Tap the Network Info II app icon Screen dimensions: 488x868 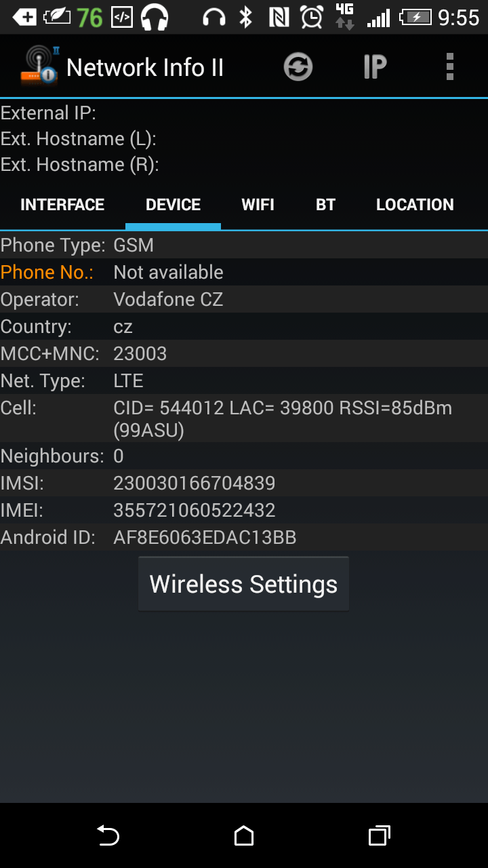coord(38,66)
